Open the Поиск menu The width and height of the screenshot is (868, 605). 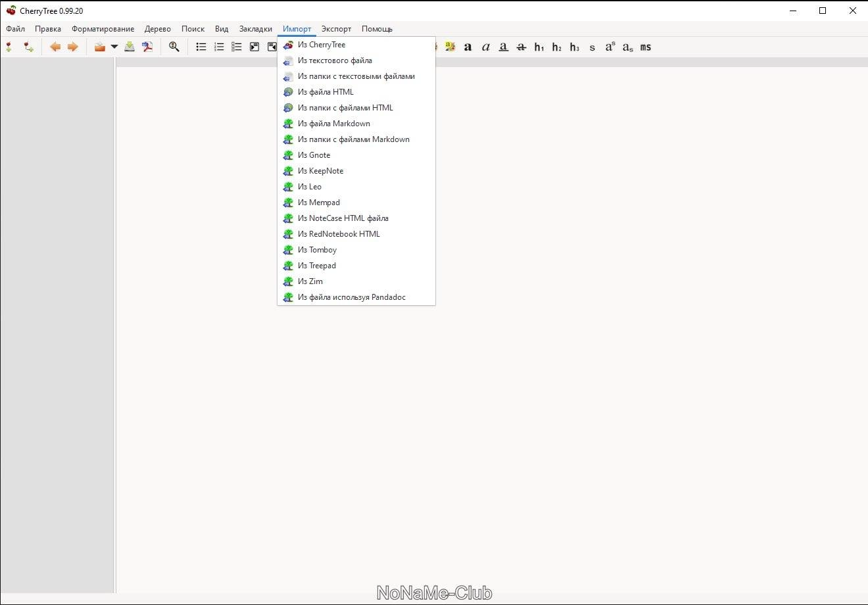click(x=193, y=29)
